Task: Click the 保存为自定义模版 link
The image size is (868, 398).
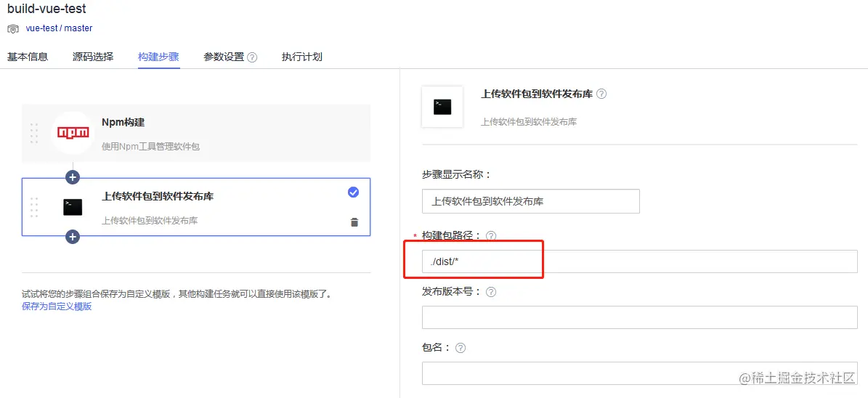Action: (x=57, y=306)
